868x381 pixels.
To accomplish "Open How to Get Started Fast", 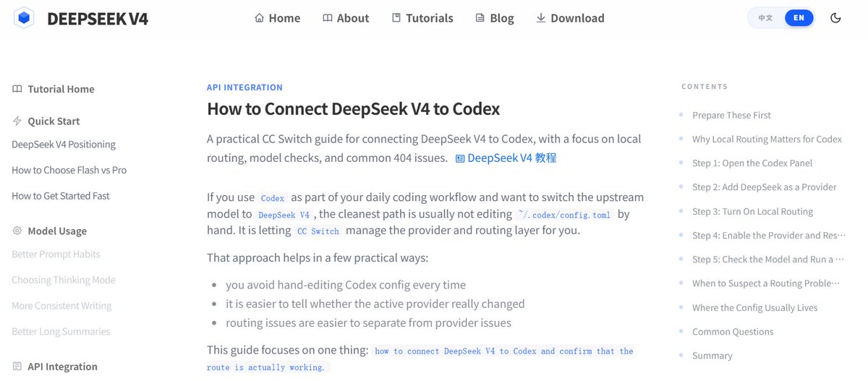I will point(61,195).
